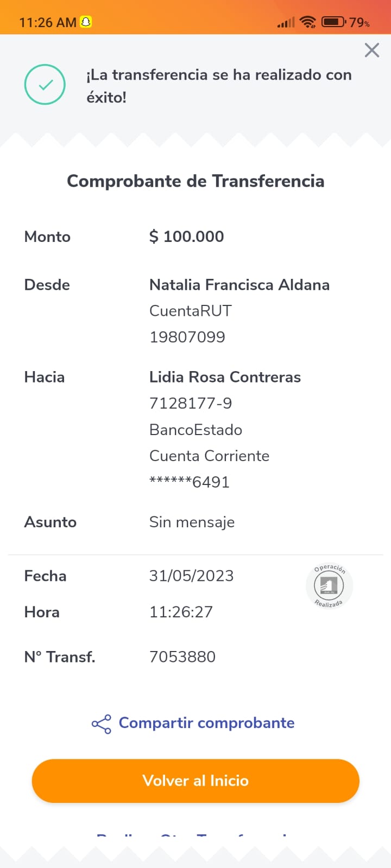
Task: Tap the transfer number 7053880
Action: tap(182, 657)
